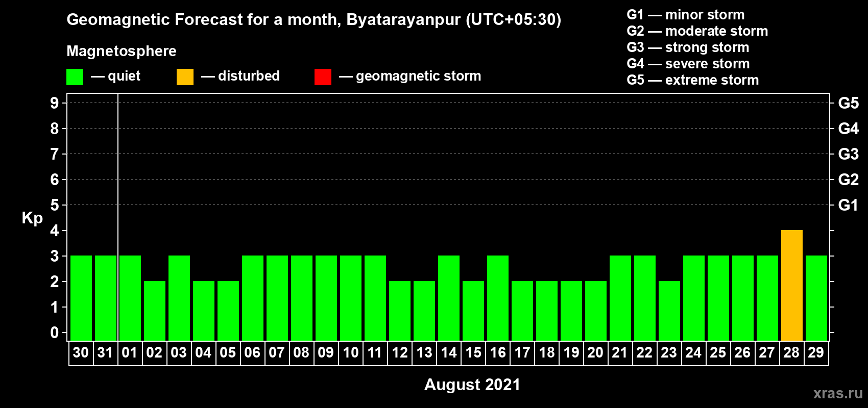Click the date label 28
Image resolution: width=868 pixels, height=408 pixels.
(x=791, y=353)
